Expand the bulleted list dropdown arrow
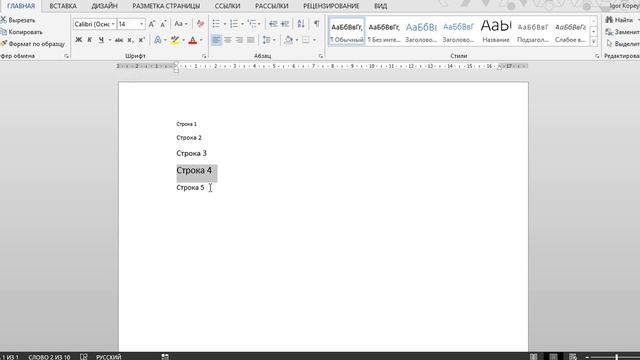 point(224,24)
